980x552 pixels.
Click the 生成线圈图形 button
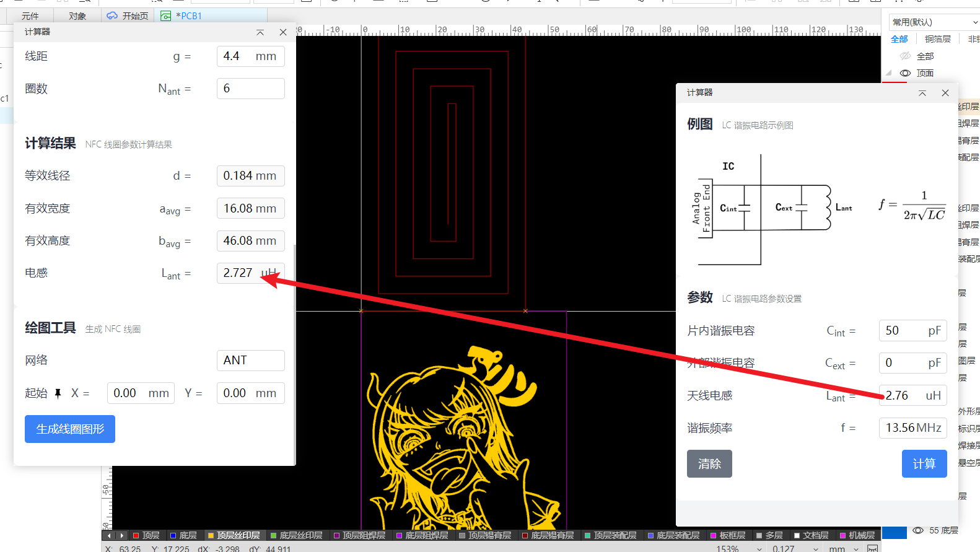click(70, 429)
